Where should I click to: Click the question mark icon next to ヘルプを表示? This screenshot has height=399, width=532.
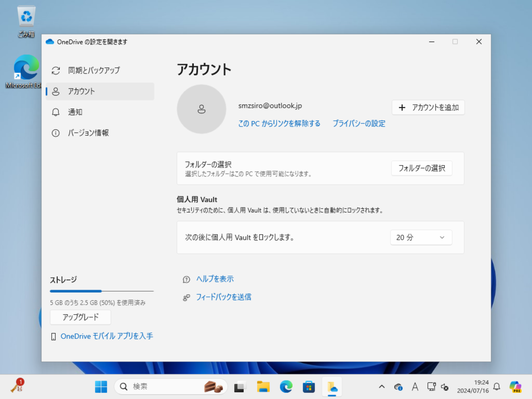(x=186, y=279)
